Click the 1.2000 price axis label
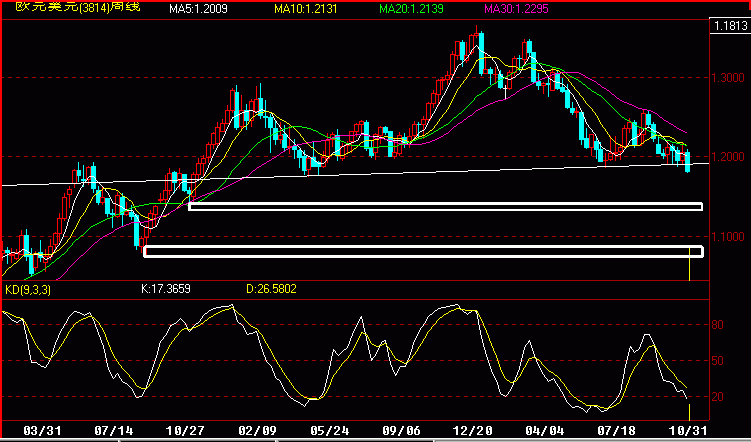This screenshot has width=751, height=442. [x=728, y=157]
